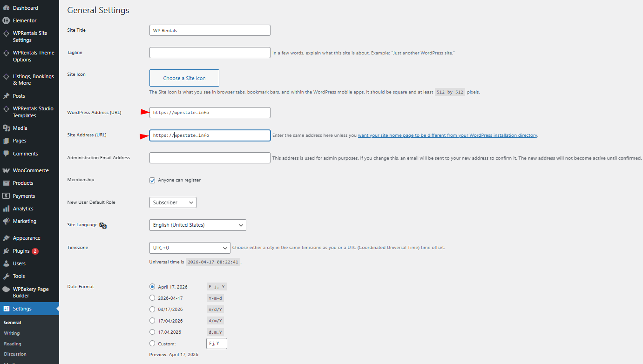Open the Reading settings submenu

[x=13, y=344]
